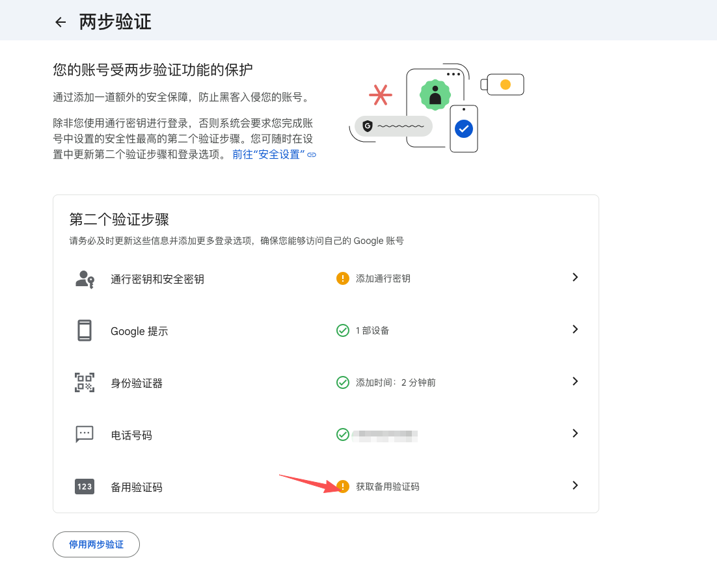Click the 两步验证 page title
Screen dimensions: 717x588
tap(115, 22)
